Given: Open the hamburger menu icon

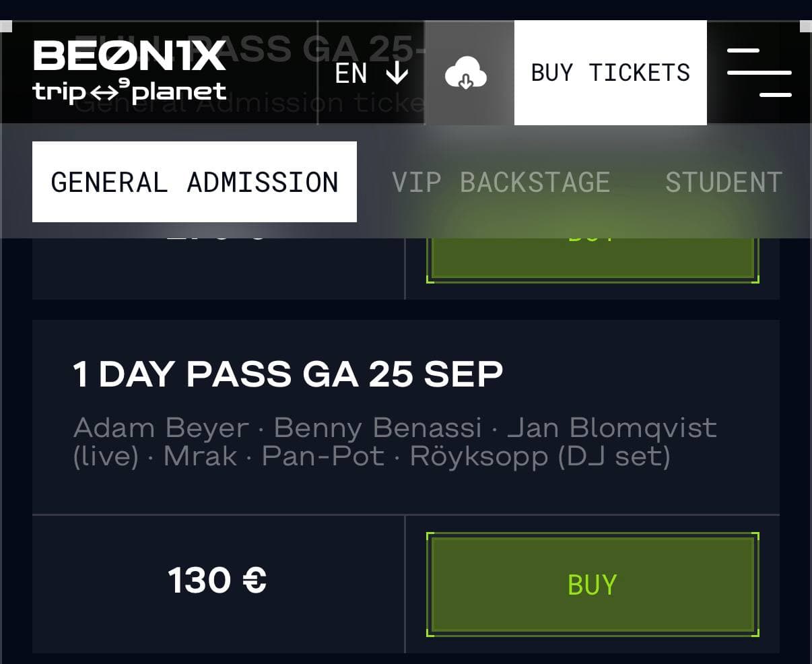Looking at the screenshot, I should (759, 73).
